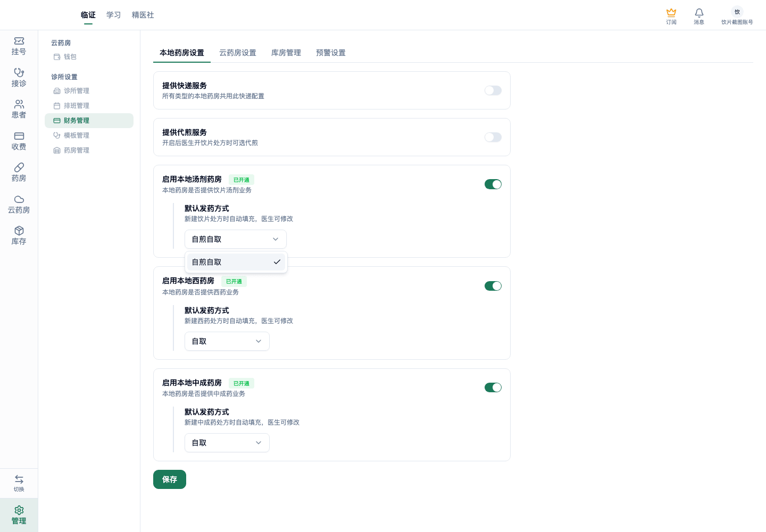Open 钱包 in the sidebar

pos(89,57)
